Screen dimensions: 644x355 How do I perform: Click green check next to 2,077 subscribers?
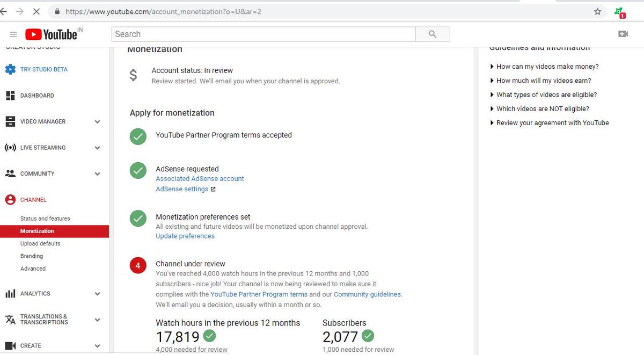click(368, 336)
